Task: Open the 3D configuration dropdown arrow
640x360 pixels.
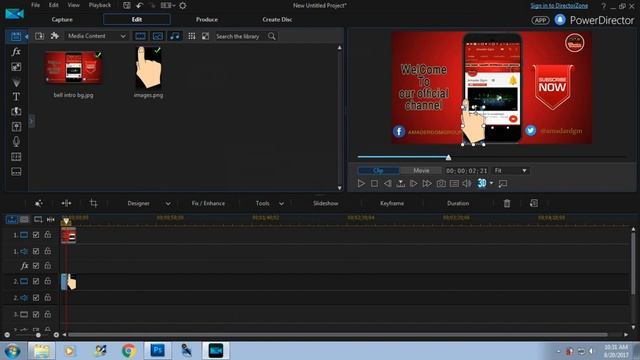Action: point(491,183)
